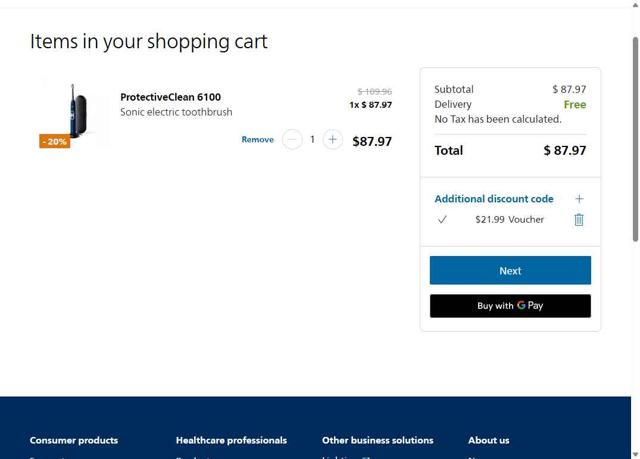Delete the $21.99 voucher via trash icon

[578, 220]
